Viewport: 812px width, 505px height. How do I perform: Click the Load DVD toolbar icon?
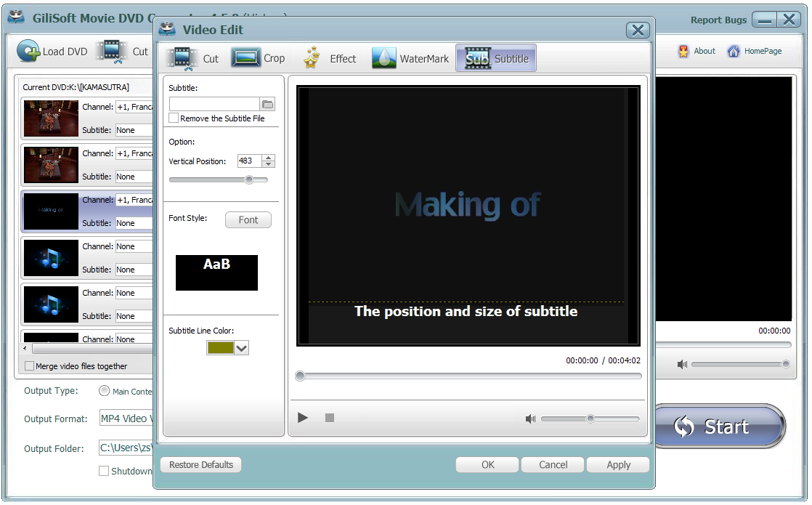click(x=51, y=51)
